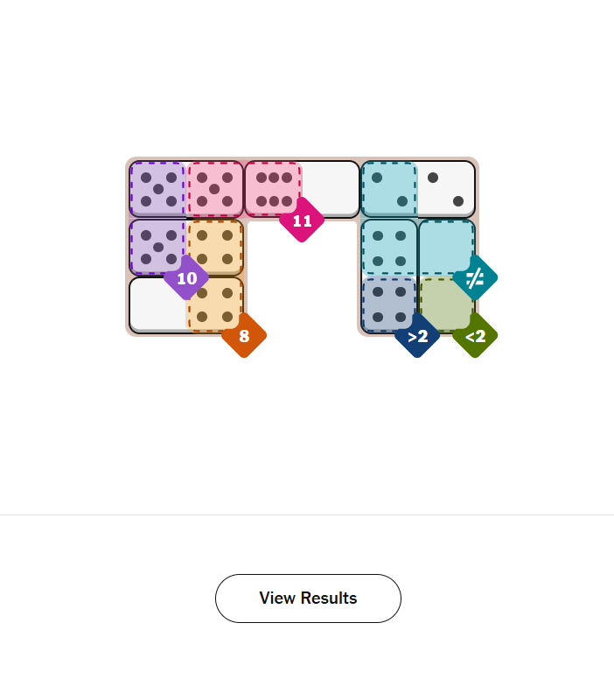Select the teal two-pip domino half
Image resolution: width=614 pixels, height=700 pixels.
[388, 189]
